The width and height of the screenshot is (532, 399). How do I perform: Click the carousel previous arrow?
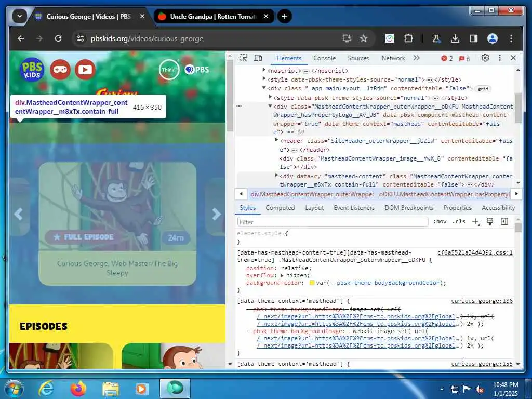(x=18, y=214)
